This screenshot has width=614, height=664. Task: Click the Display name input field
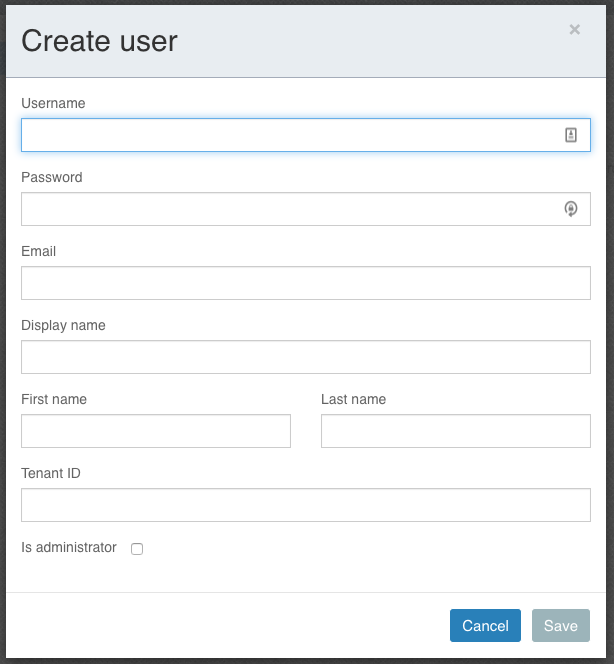306,357
